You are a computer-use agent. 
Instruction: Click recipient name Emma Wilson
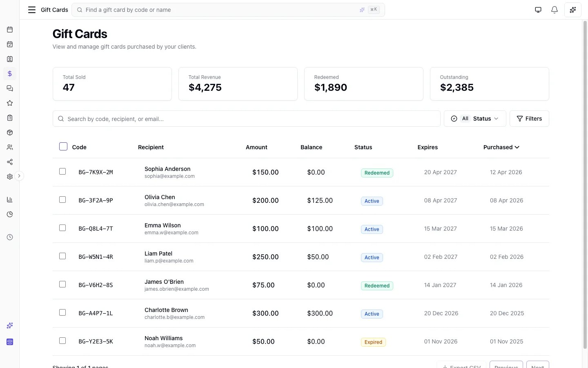pos(163,225)
